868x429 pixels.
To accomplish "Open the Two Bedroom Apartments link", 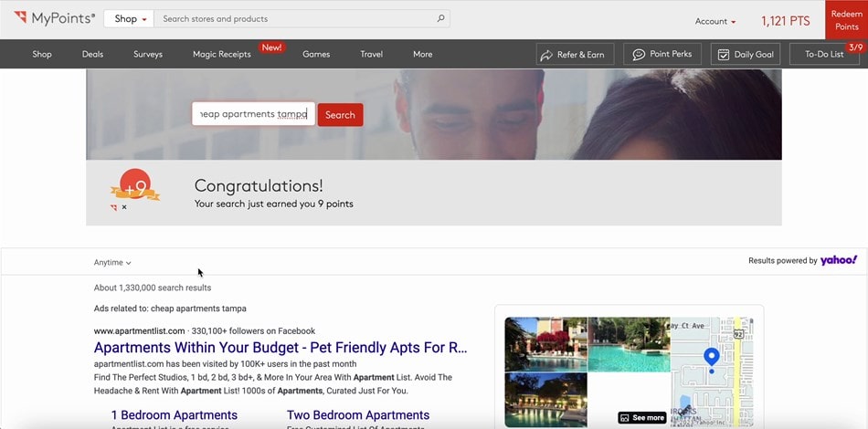I will click(358, 415).
